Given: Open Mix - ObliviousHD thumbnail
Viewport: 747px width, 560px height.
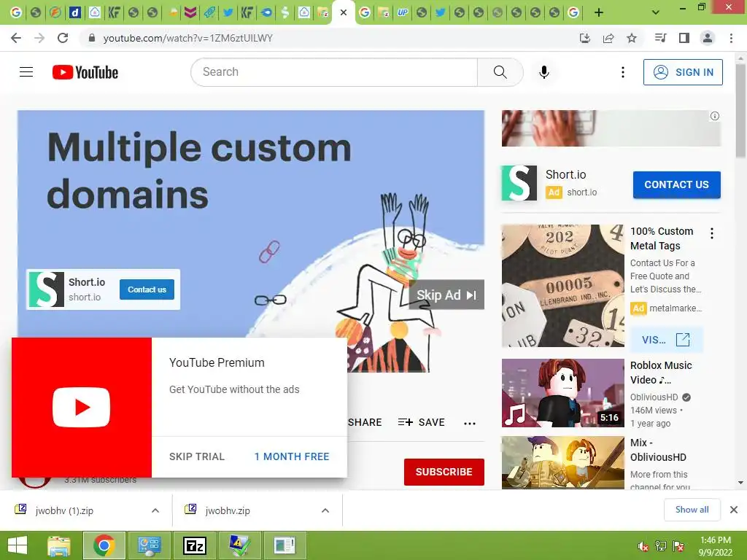Looking at the screenshot, I should [562, 462].
